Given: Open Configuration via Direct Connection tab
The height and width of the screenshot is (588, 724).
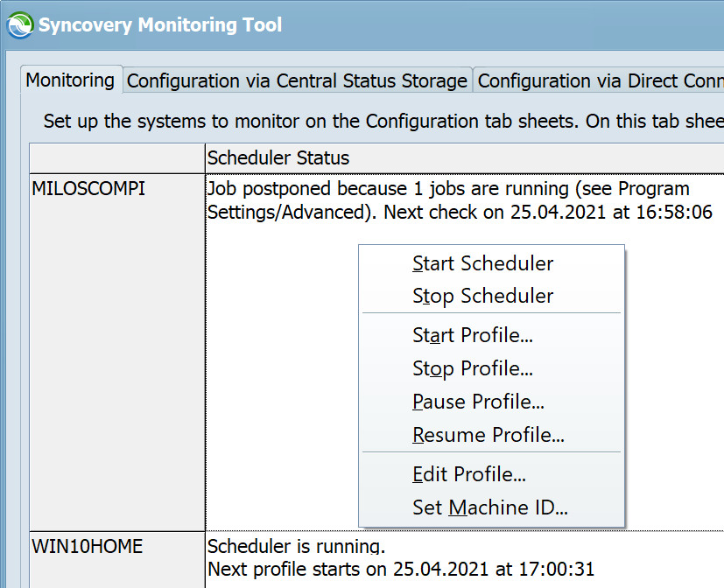Looking at the screenshot, I should (598, 80).
